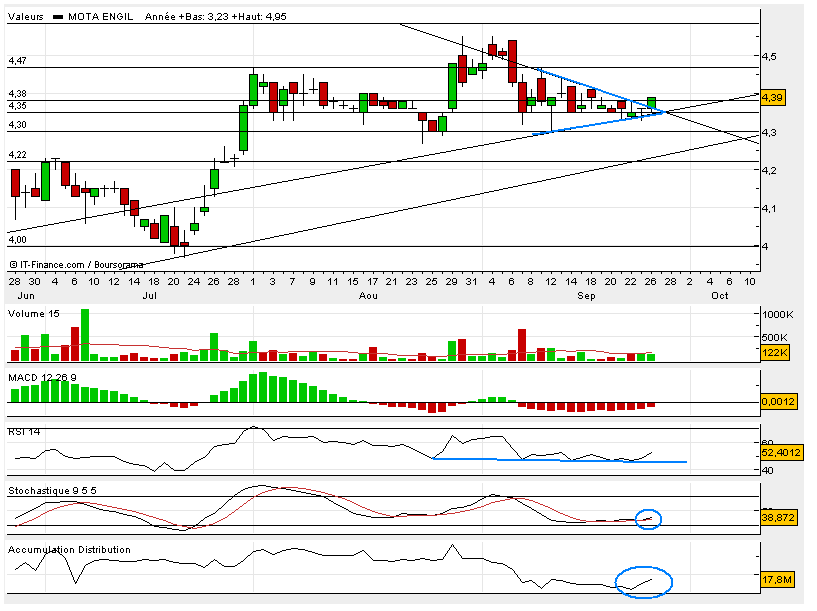The height and width of the screenshot is (611, 817).
Task: Click the 'Sep' month label on time axis
Action: pyautogui.click(x=586, y=296)
